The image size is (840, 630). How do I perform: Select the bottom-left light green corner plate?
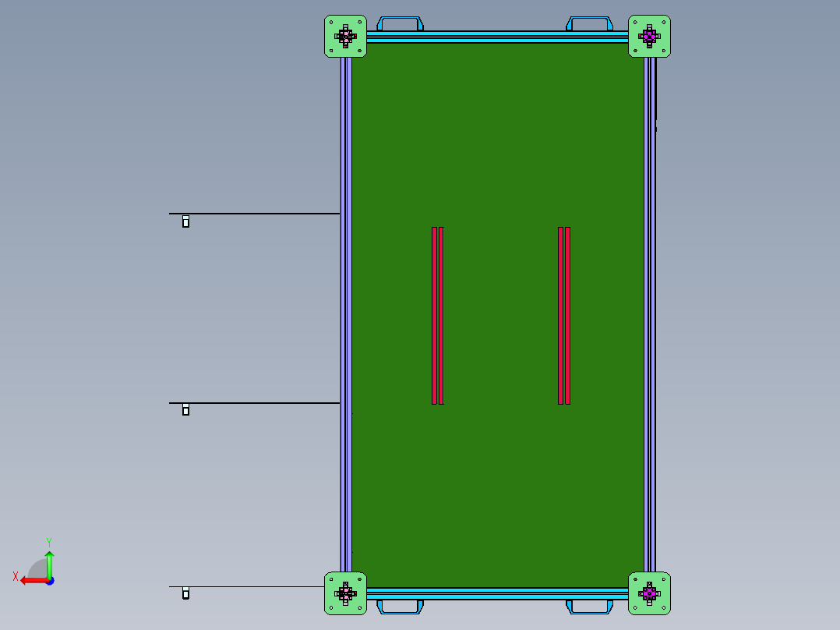coord(345,593)
